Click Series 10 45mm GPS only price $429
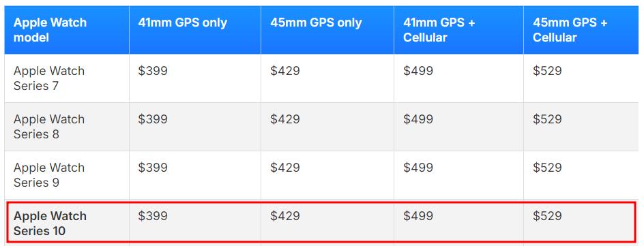Image resolution: width=644 pixels, height=246 pixels. [285, 216]
